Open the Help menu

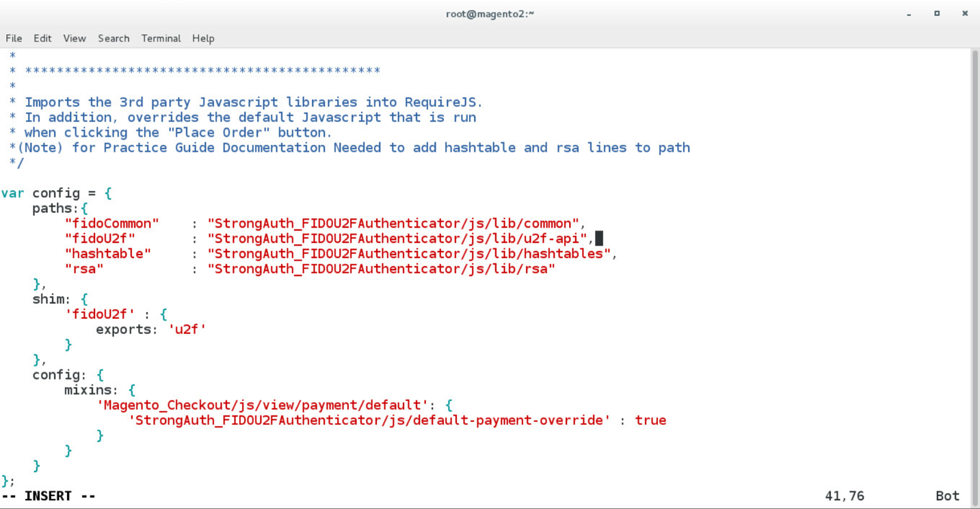point(203,38)
